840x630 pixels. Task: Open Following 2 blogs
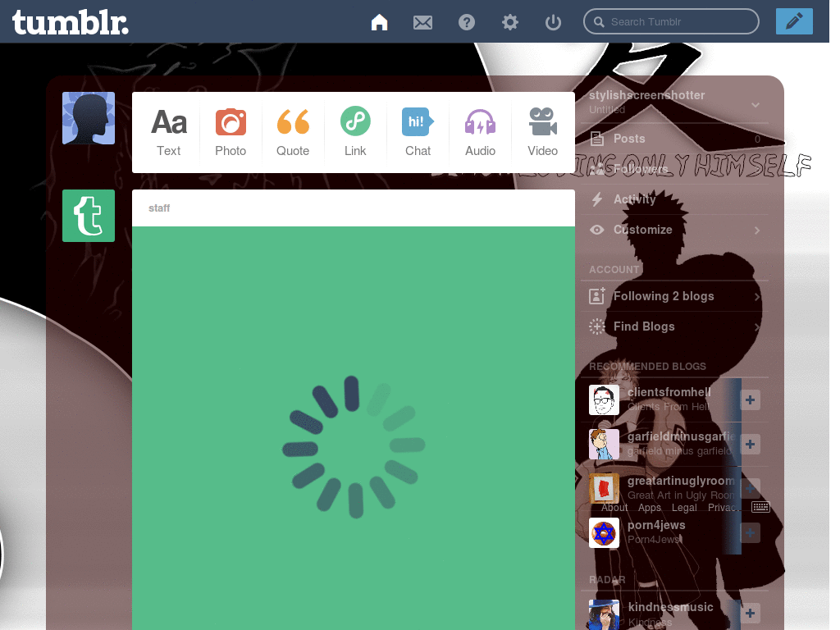[x=675, y=296]
